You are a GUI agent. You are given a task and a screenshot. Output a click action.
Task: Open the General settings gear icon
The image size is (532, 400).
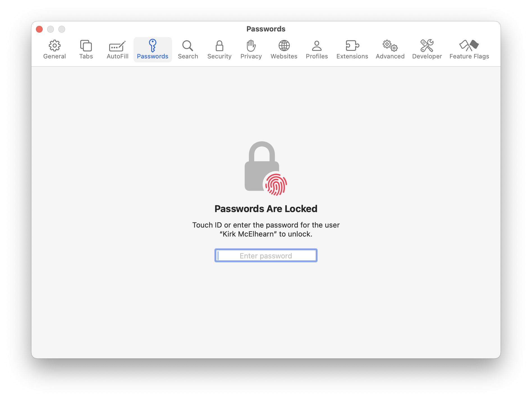[54, 46]
